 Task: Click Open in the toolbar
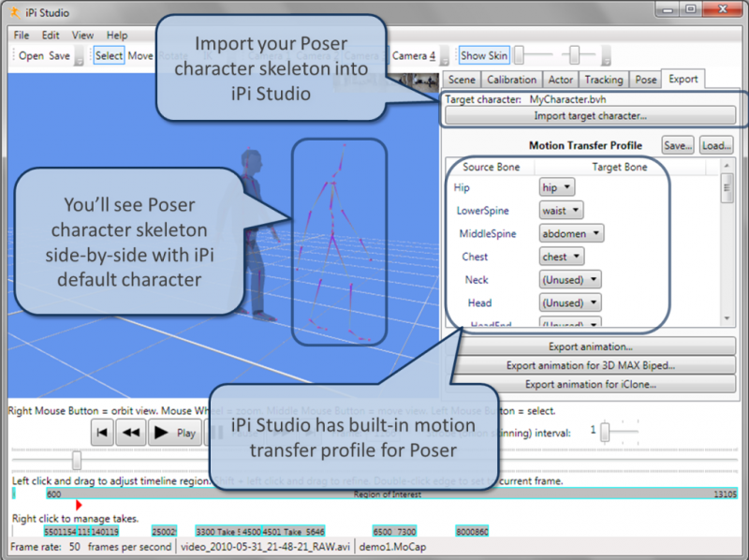click(x=32, y=56)
